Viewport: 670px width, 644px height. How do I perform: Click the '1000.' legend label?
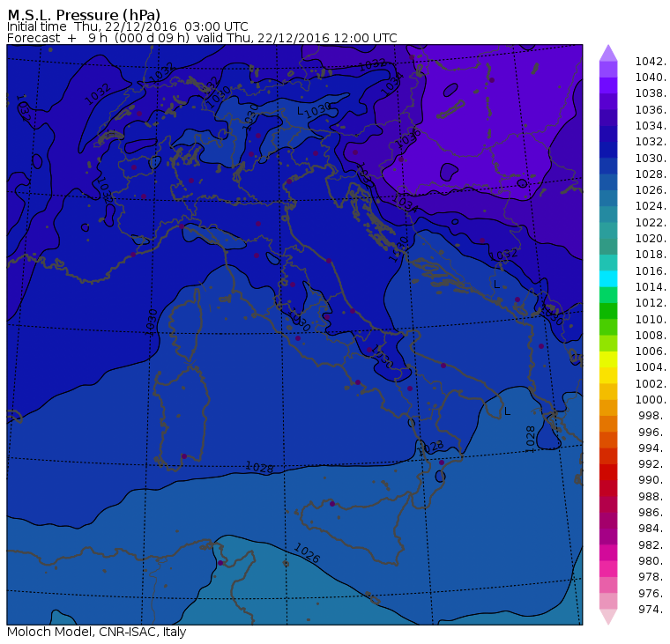(x=651, y=400)
